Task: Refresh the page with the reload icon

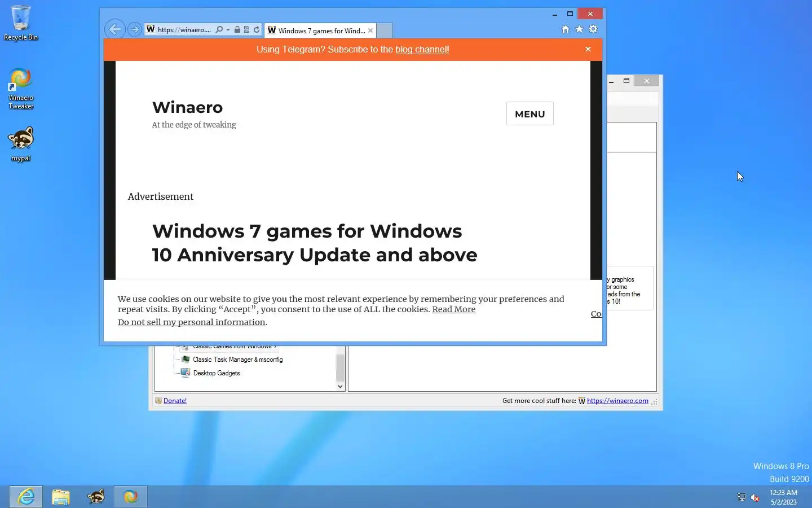Action: (x=257, y=29)
